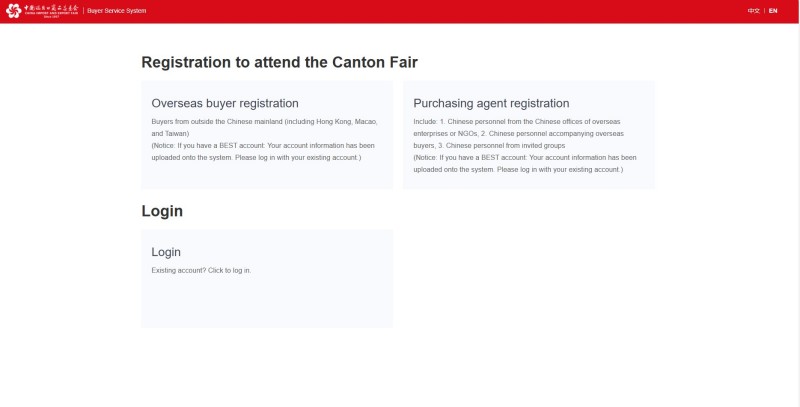Viewport: 800px width, 407px height.
Task: Click the China Import and Export Fair wordmark
Action: coord(52,11)
